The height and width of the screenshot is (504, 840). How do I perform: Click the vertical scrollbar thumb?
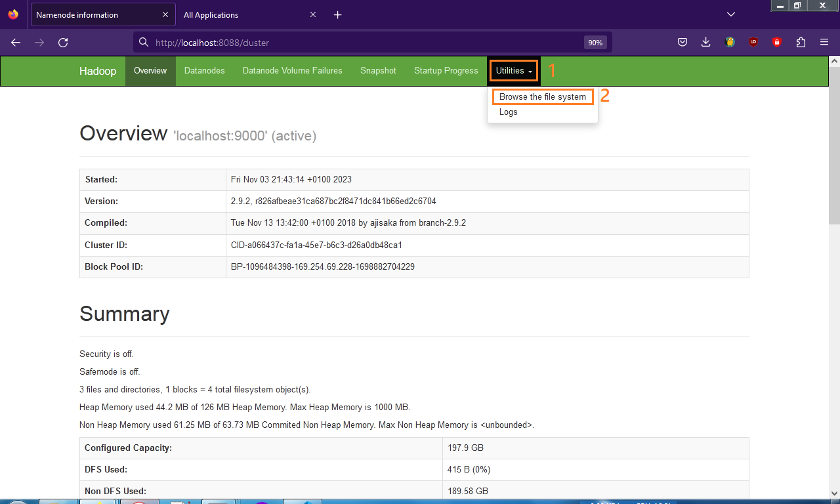point(834,146)
